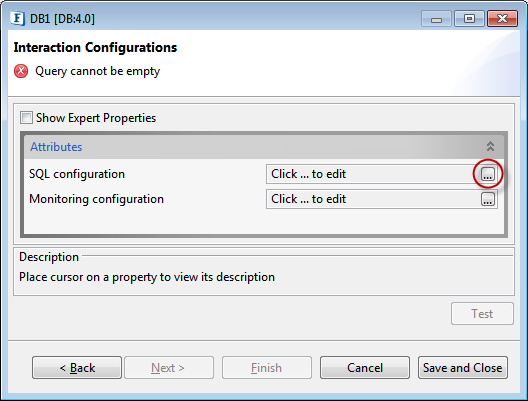Click the DB1 application icon in title bar

(18, 18)
